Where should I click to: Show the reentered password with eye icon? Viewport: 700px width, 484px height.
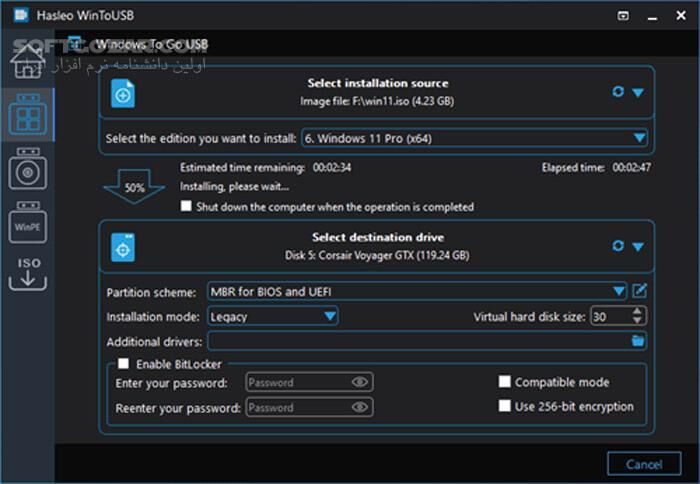click(x=360, y=408)
